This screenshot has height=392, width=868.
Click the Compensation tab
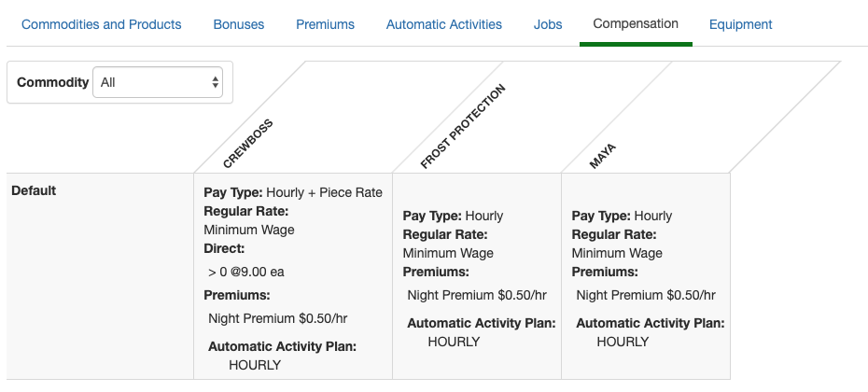coord(636,23)
